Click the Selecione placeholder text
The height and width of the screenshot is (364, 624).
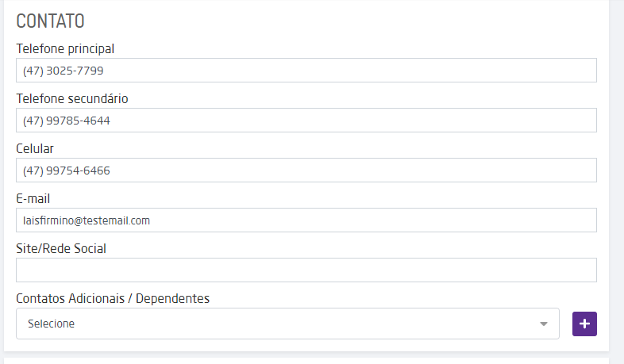[51, 324]
